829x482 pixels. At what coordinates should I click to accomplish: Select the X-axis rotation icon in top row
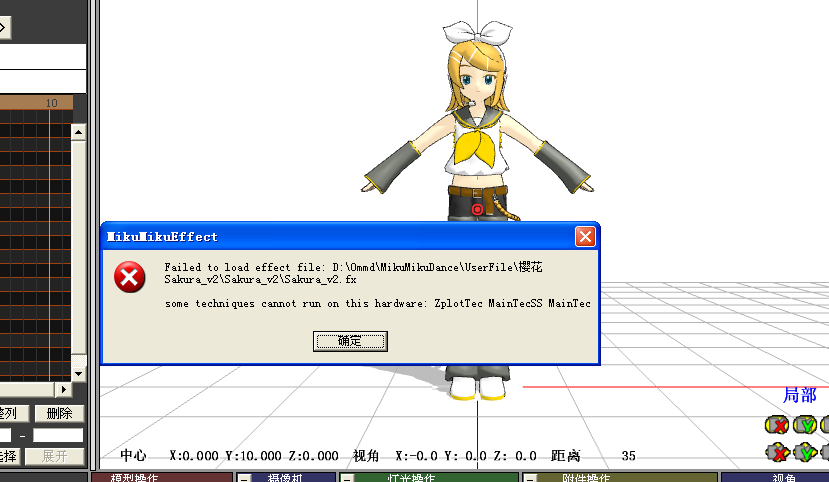[x=777, y=424]
